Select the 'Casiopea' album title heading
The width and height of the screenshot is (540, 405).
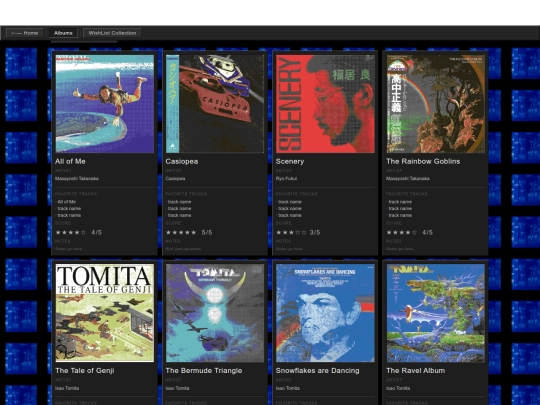pos(181,161)
